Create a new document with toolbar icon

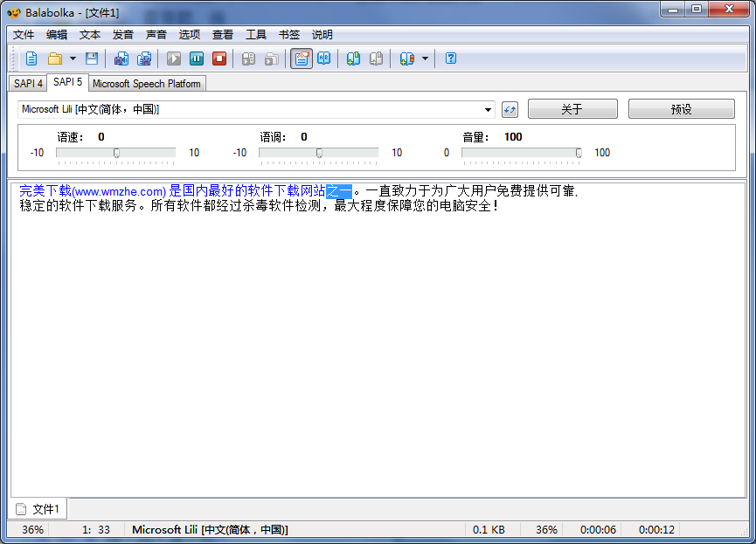pyautogui.click(x=31, y=59)
